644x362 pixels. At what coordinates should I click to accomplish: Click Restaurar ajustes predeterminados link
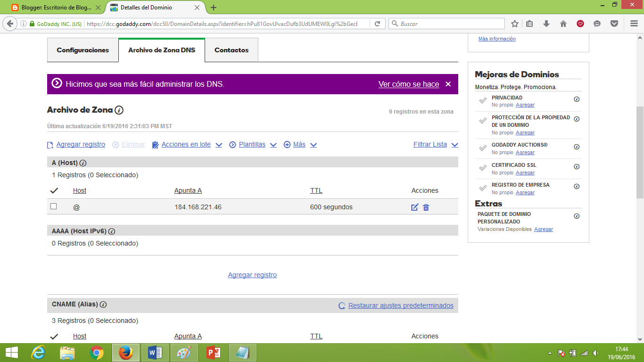(401, 305)
